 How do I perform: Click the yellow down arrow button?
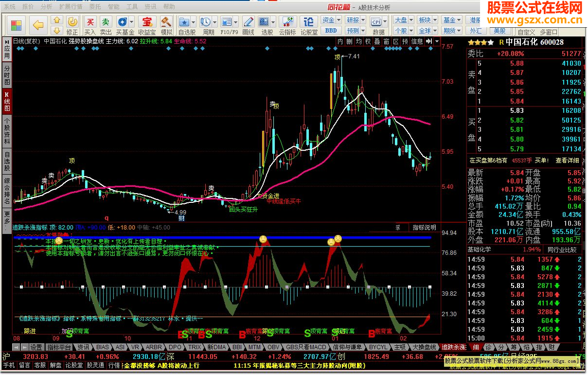click(56, 30)
